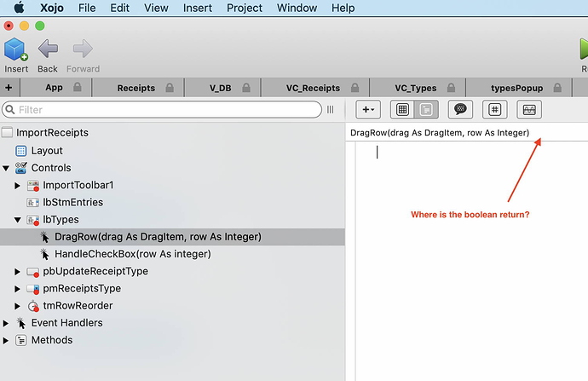This screenshot has width=588, height=381.
Task: Expand the Methods group
Action: click(x=6, y=340)
